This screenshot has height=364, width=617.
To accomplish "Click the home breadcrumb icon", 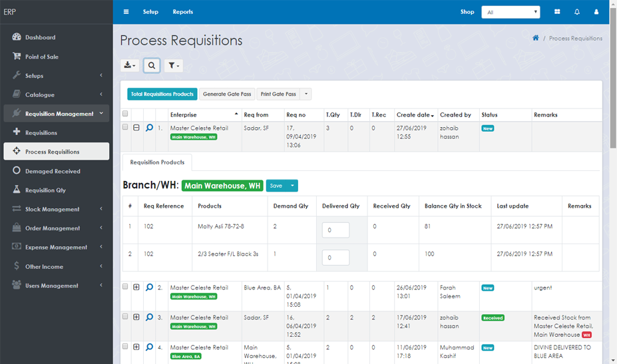I will tap(536, 38).
